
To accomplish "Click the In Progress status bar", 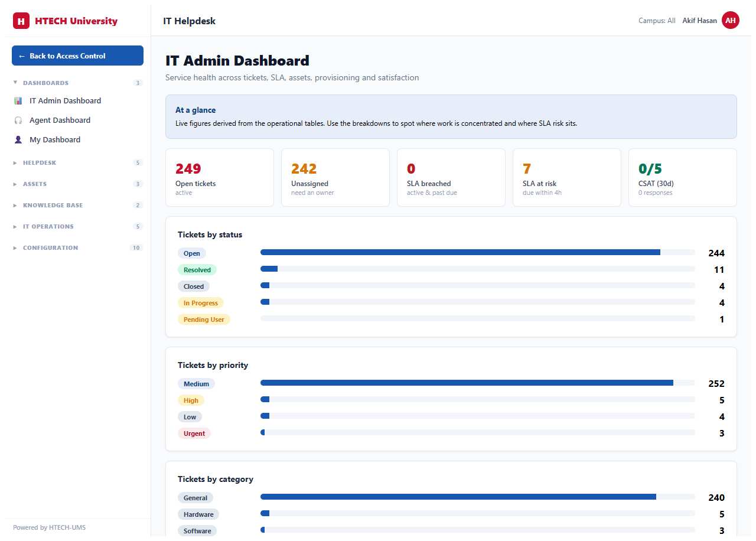I will click(477, 302).
